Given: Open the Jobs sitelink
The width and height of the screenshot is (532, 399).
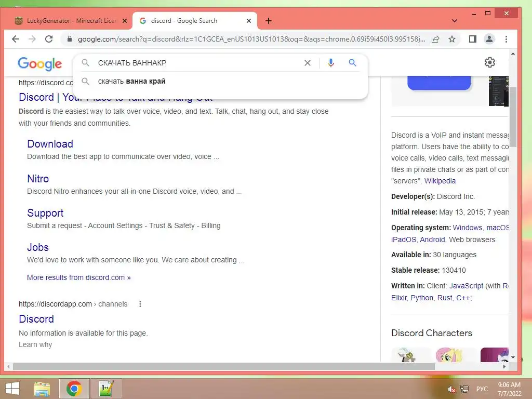Looking at the screenshot, I should pos(38,247).
